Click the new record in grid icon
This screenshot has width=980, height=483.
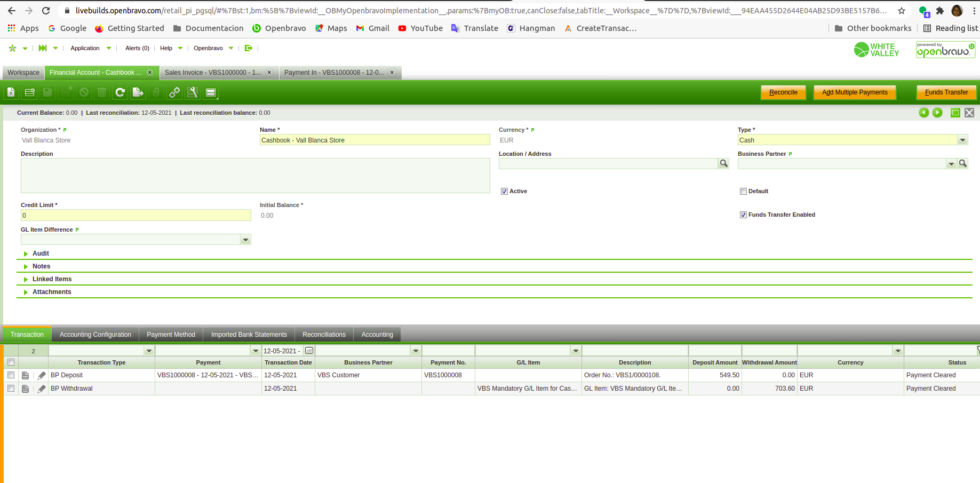tap(30, 92)
